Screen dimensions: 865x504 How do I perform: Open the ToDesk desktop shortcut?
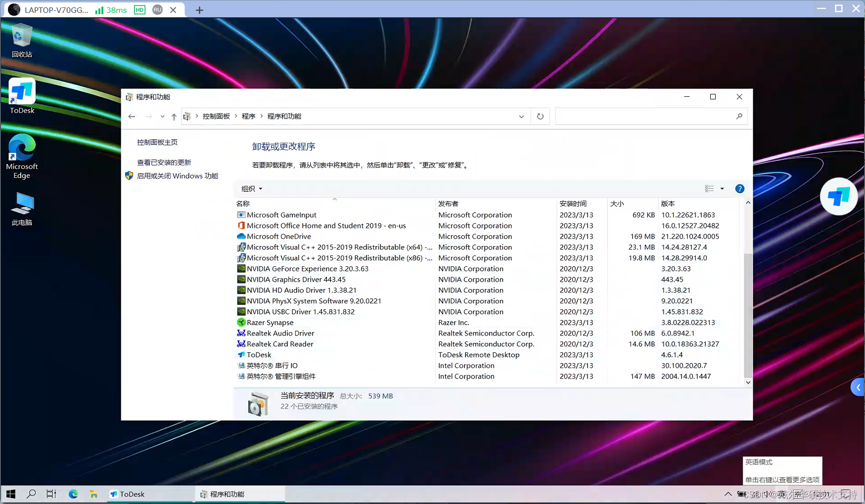pyautogui.click(x=22, y=96)
